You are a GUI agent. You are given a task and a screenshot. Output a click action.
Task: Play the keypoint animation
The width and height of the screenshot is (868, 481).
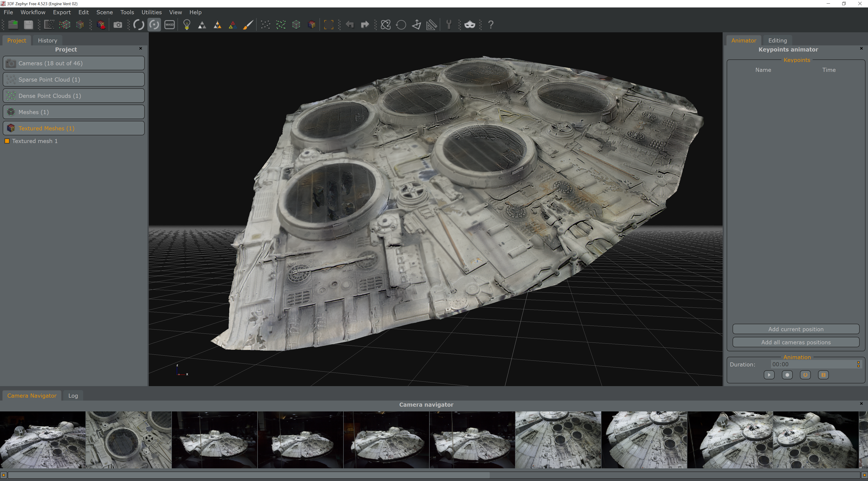click(x=769, y=375)
